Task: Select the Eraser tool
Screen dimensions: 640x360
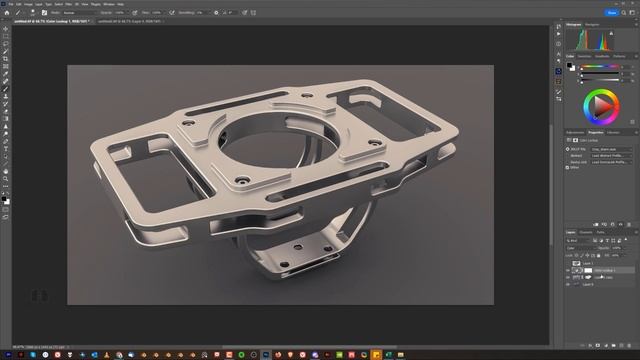Action: click(x=5, y=111)
